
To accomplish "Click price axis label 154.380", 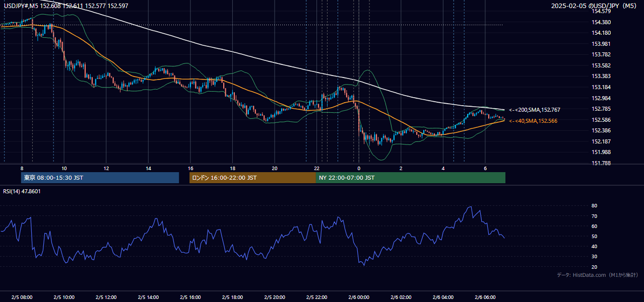I will click(x=601, y=22).
